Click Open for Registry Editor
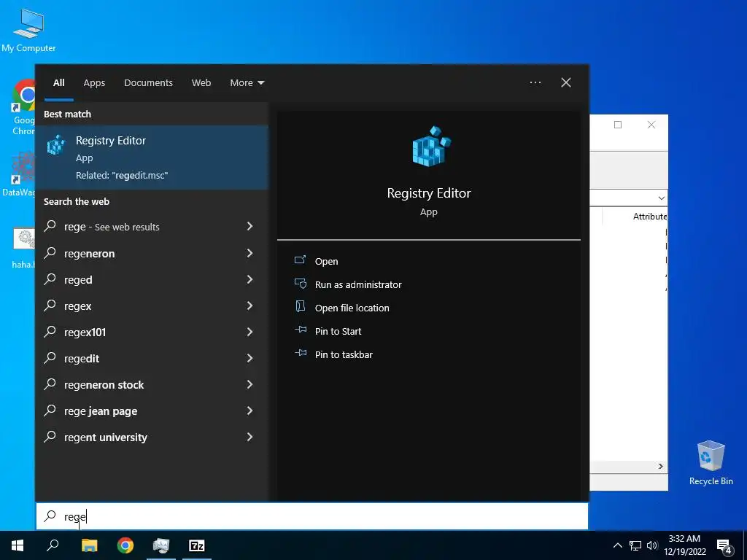Viewport: 747px width, 560px height. click(x=326, y=261)
